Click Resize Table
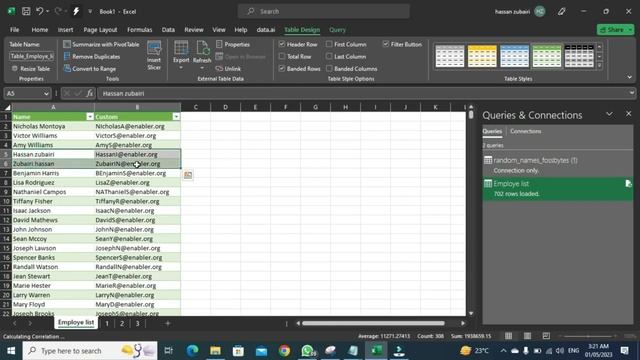640x360 pixels. 31,69
